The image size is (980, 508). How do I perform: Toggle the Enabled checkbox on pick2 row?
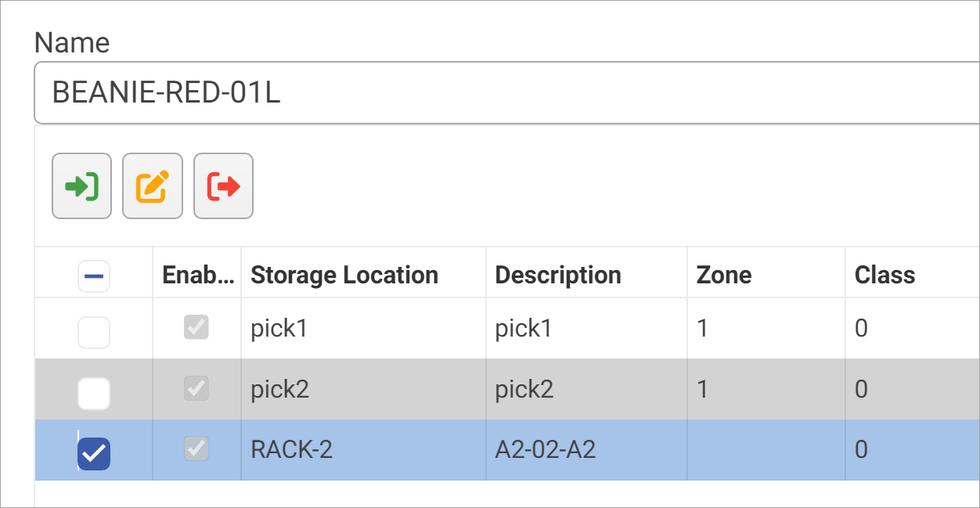[x=196, y=388]
